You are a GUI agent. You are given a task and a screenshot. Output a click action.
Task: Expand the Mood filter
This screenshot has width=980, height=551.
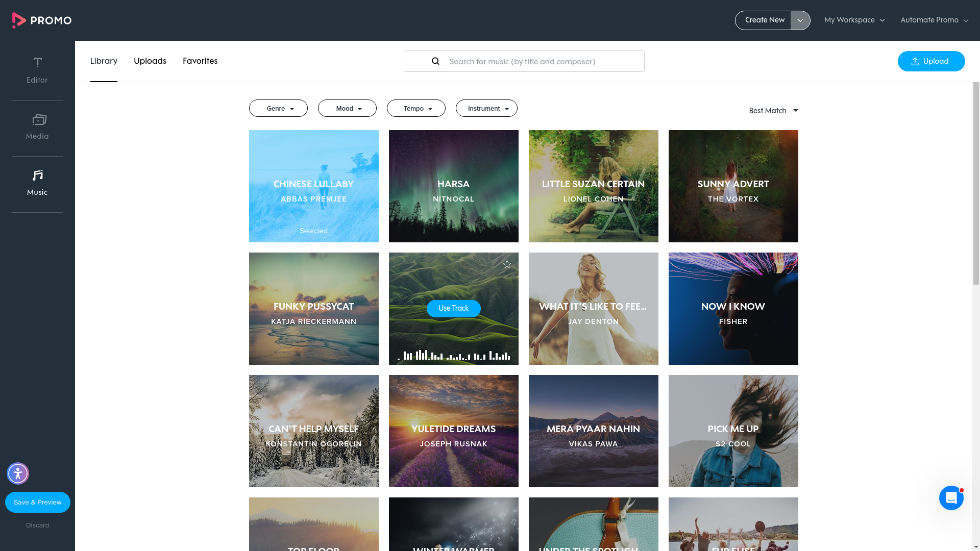pos(347,108)
